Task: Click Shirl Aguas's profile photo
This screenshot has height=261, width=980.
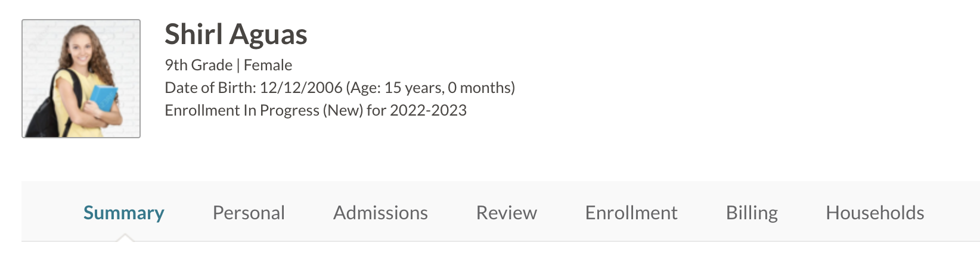Action: coord(81,79)
